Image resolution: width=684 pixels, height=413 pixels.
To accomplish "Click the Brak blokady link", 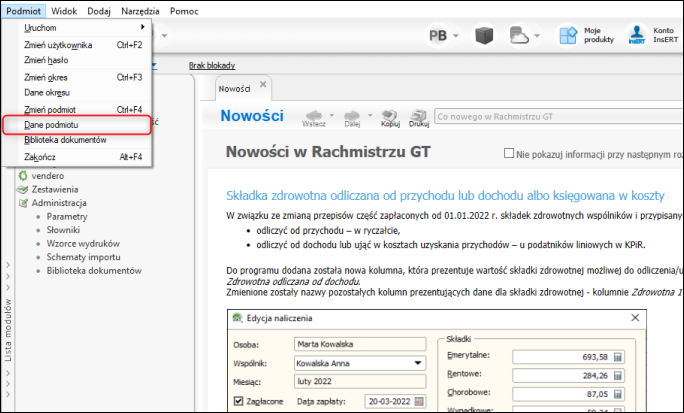I will pos(212,65).
